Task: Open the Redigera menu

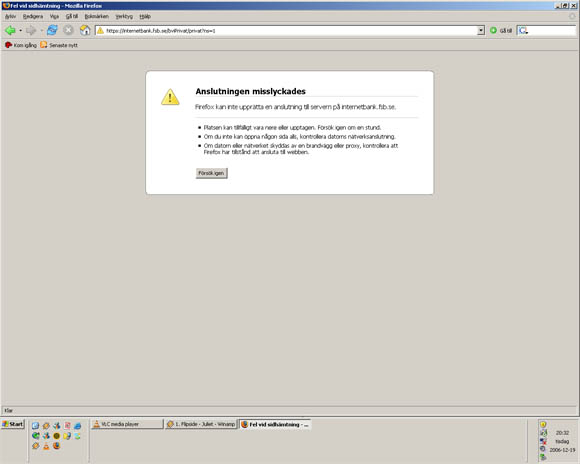Action: tap(33, 16)
